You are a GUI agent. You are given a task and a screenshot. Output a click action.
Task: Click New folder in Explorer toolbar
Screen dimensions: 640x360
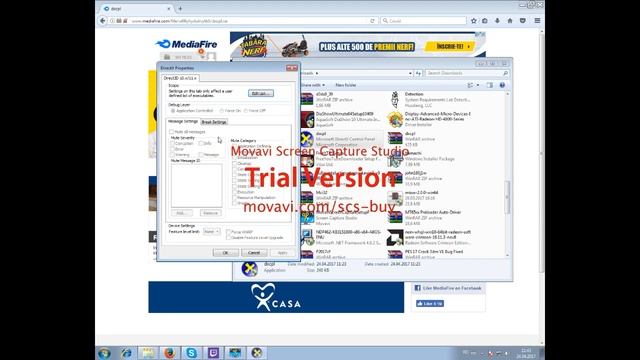tap(346, 85)
